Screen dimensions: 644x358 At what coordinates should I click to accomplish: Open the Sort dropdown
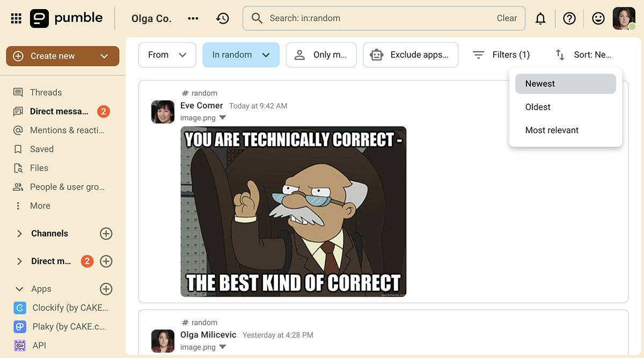tap(583, 55)
